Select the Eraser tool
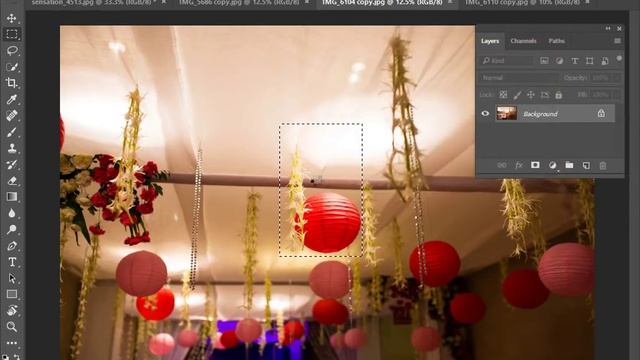Screen dimensions: 640x360 tap(11, 181)
